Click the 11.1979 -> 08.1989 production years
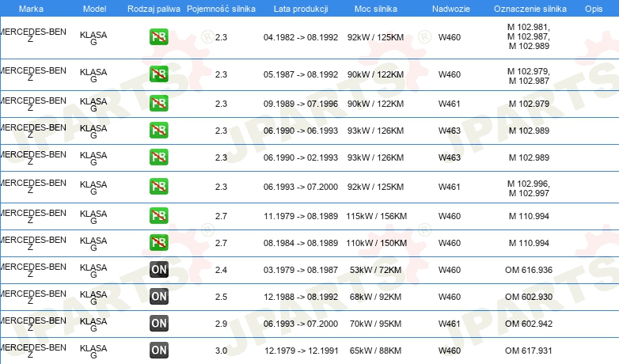Image resolution: width=619 pixels, height=364 pixels. coord(301,216)
